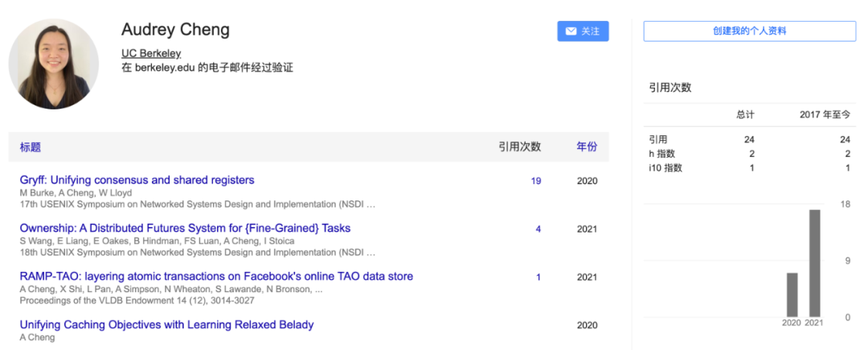View the 4 citations for Ownership

point(538,229)
